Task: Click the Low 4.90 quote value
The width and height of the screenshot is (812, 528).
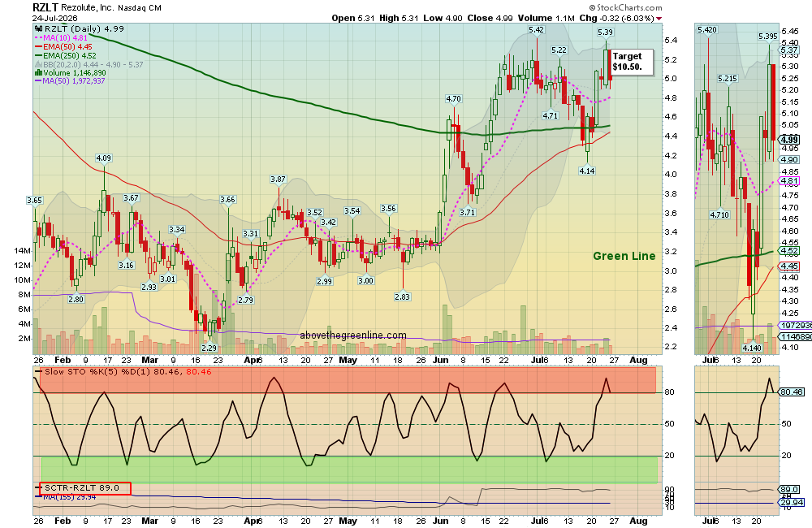Action: tap(443, 18)
